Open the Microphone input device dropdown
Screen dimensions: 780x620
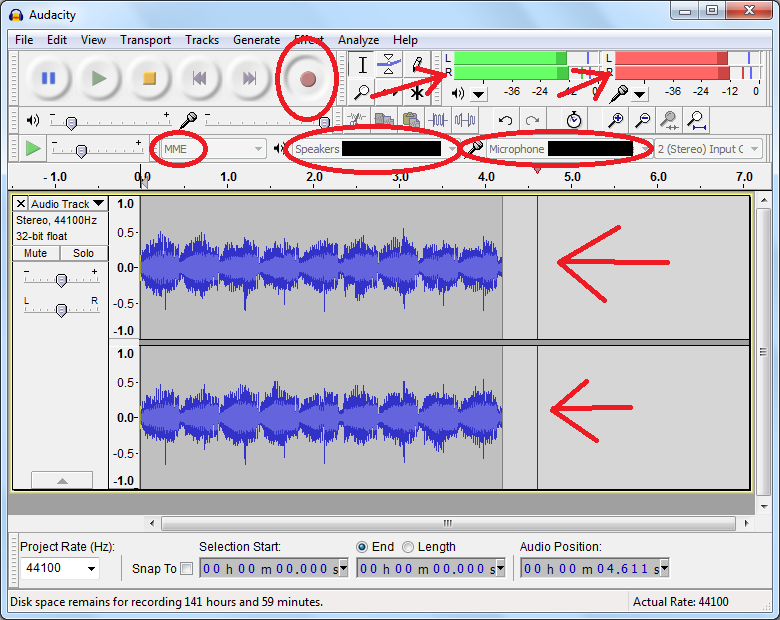click(x=569, y=149)
